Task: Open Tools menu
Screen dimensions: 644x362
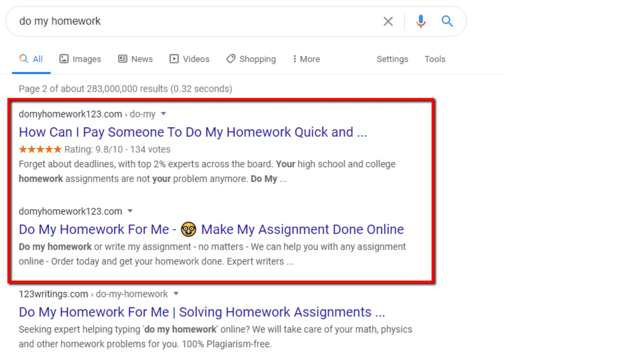Action: (434, 59)
